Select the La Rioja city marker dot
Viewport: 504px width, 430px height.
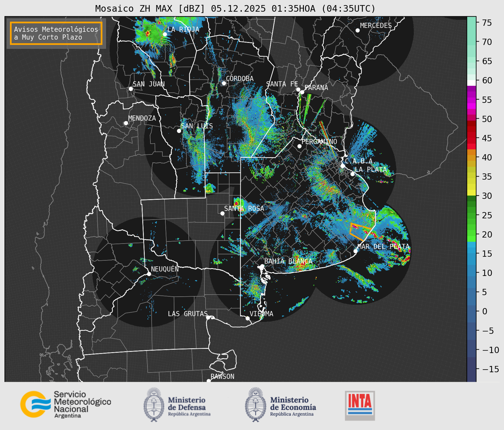coord(165,34)
